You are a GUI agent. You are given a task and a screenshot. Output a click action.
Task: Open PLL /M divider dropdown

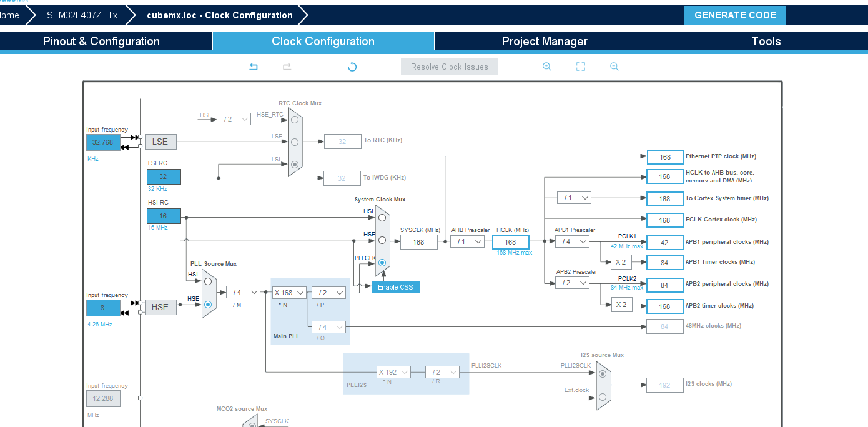tap(243, 292)
